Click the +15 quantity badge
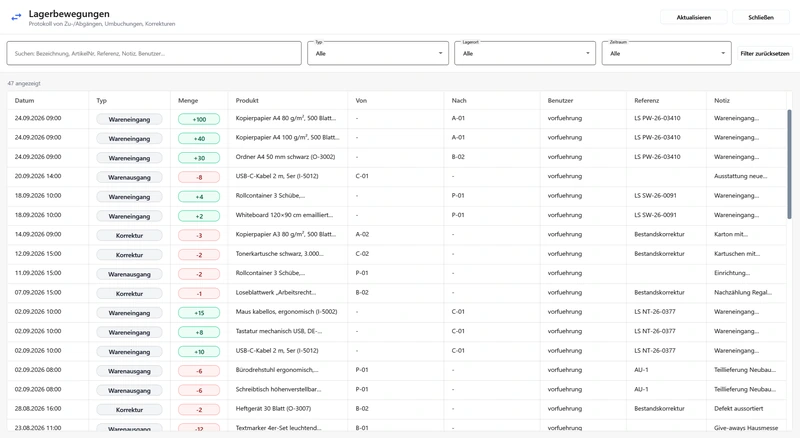The width and height of the screenshot is (800, 438). pos(199,312)
